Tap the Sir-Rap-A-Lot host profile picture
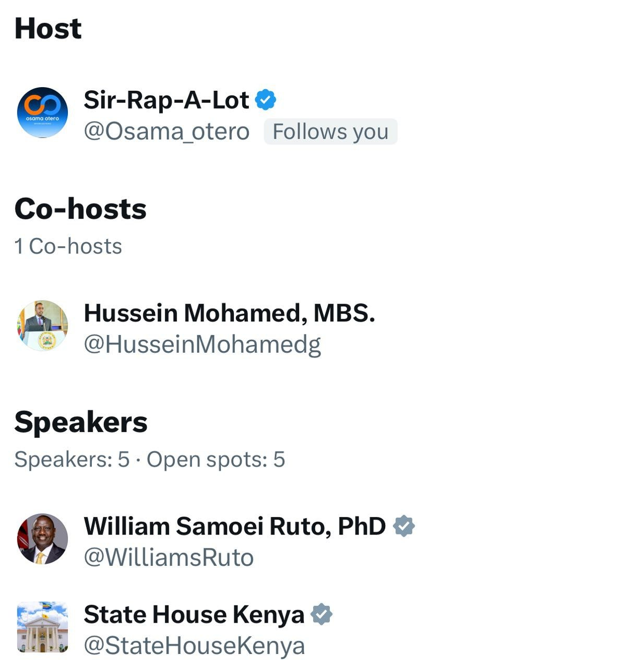 click(42, 112)
